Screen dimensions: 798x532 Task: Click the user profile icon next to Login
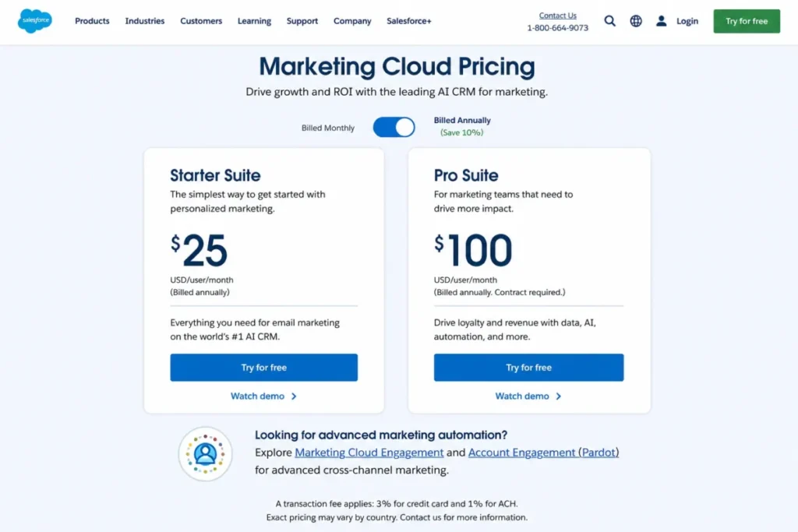pos(661,21)
